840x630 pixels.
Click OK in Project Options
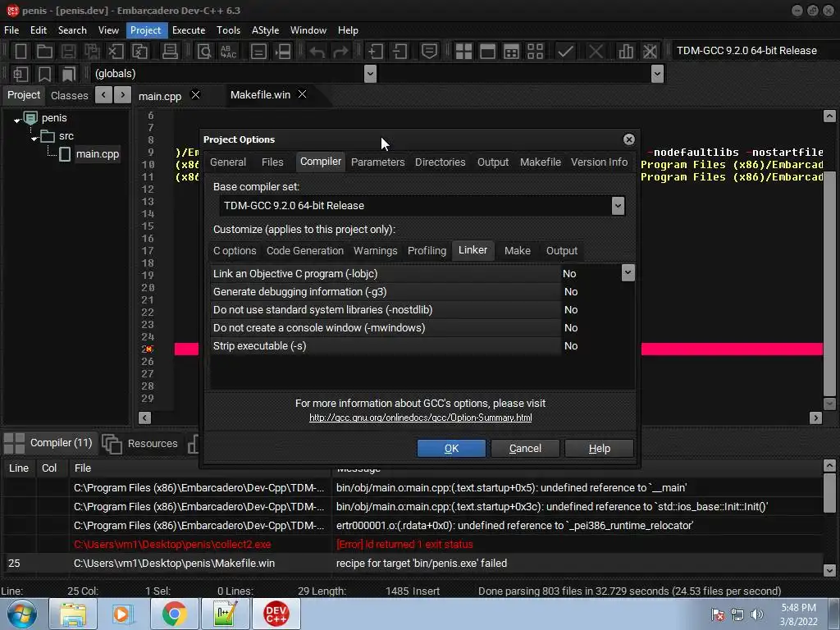click(x=451, y=449)
